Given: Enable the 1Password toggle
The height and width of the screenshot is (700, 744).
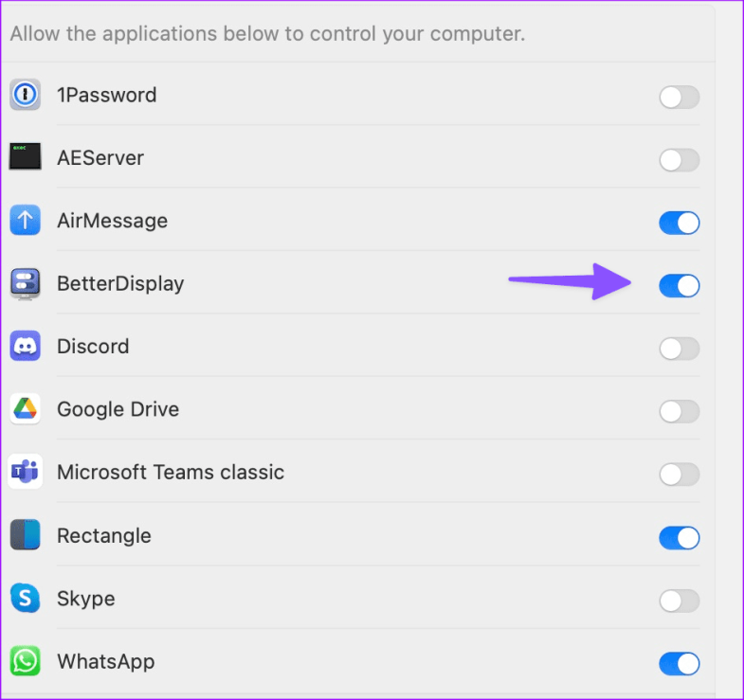Looking at the screenshot, I should 679,97.
